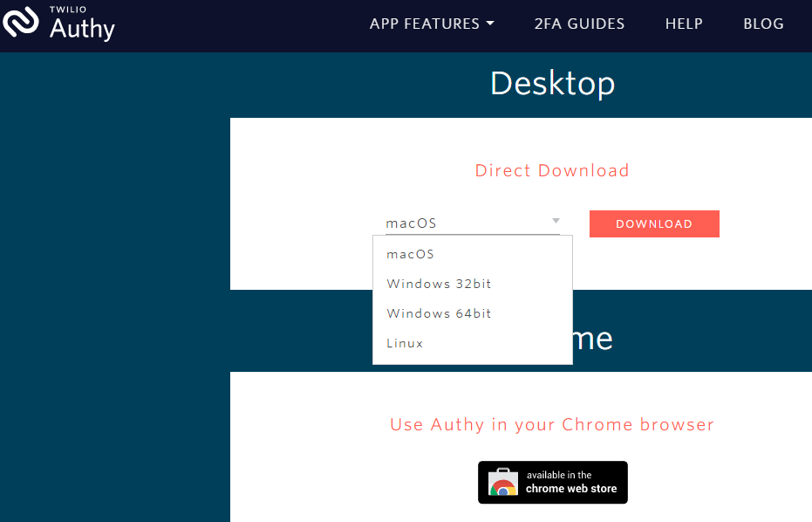The image size is (812, 522).
Task: Click 'Use Authy in your Chrome browser' text
Action: (552, 424)
